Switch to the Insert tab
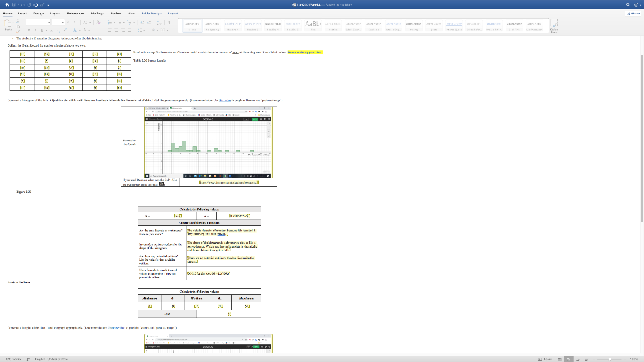This screenshot has height=362, width=644. pyautogui.click(x=23, y=14)
